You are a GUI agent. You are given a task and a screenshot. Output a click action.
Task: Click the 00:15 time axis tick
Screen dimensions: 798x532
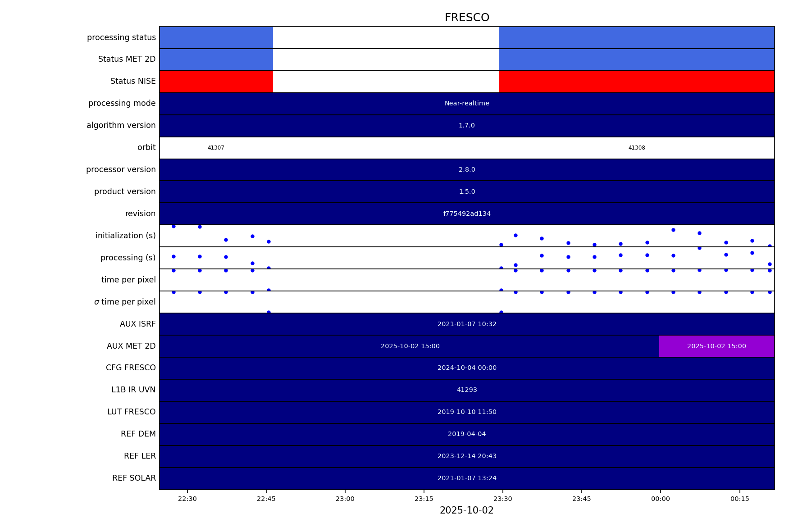click(739, 499)
